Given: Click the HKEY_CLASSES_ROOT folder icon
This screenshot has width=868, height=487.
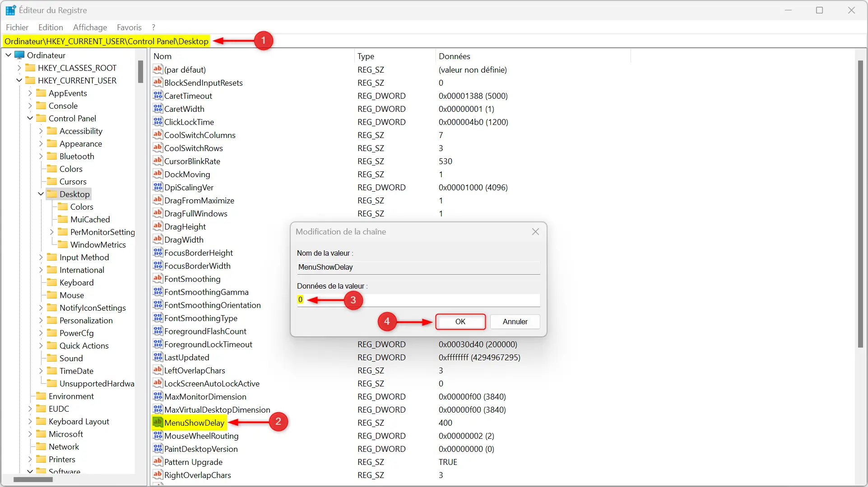Looking at the screenshot, I should (x=30, y=68).
